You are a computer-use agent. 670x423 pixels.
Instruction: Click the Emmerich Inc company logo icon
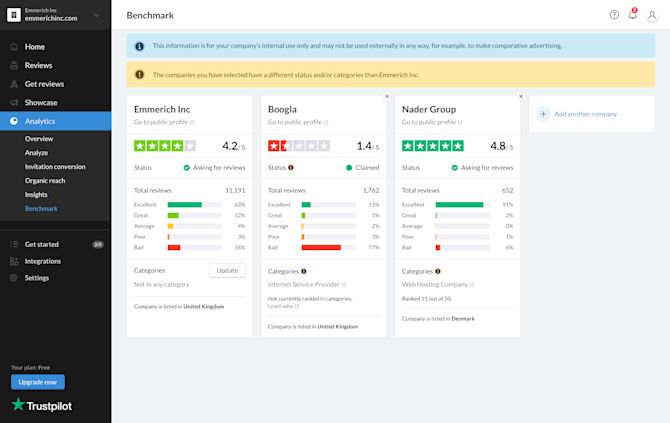(14, 15)
